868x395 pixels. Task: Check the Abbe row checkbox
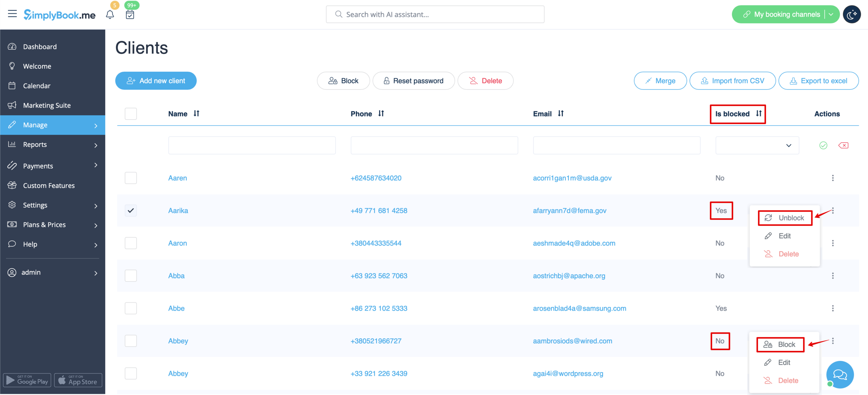pyautogui.click(x=131, y=308)
